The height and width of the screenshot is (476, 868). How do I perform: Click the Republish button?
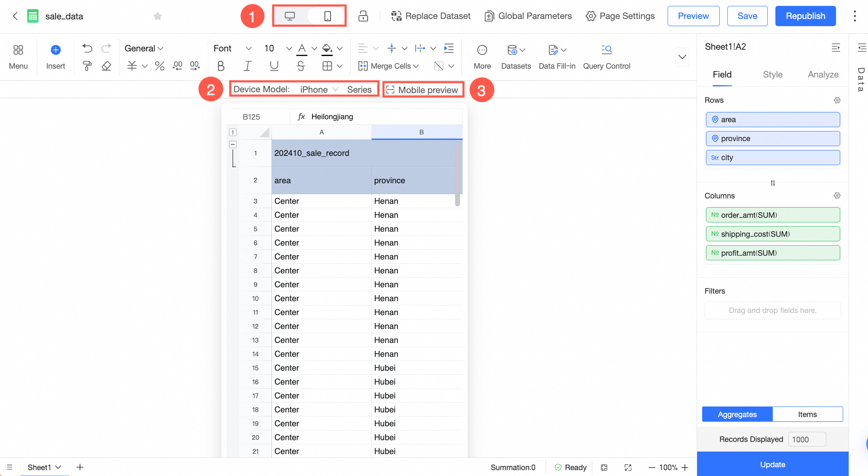point(805,16)
